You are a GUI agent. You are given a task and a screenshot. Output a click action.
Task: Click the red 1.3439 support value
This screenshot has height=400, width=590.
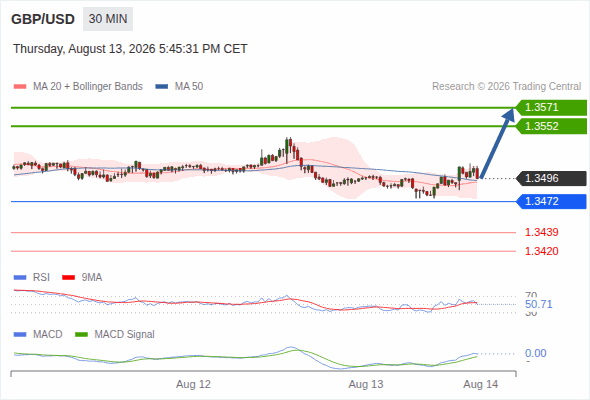[x=541, y=232]
